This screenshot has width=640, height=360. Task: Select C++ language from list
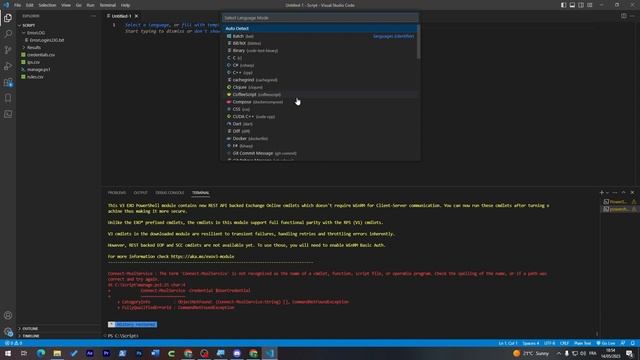click(x=320, y=73)
